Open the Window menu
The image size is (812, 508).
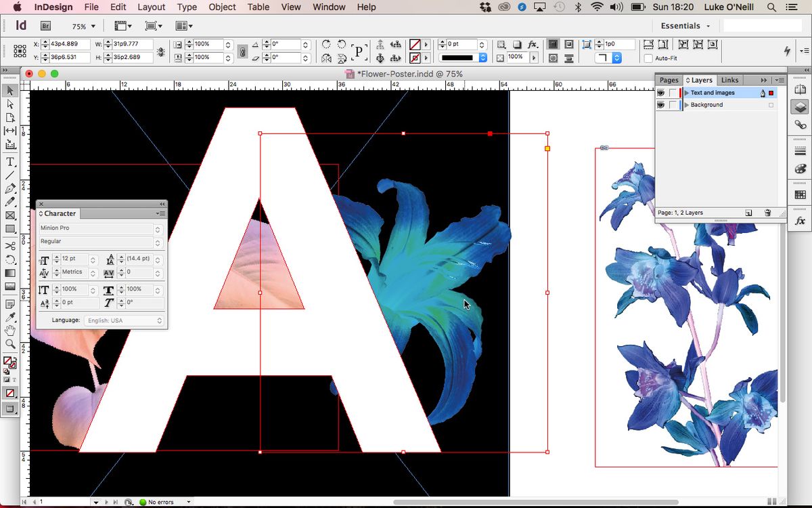pos(329,7)
